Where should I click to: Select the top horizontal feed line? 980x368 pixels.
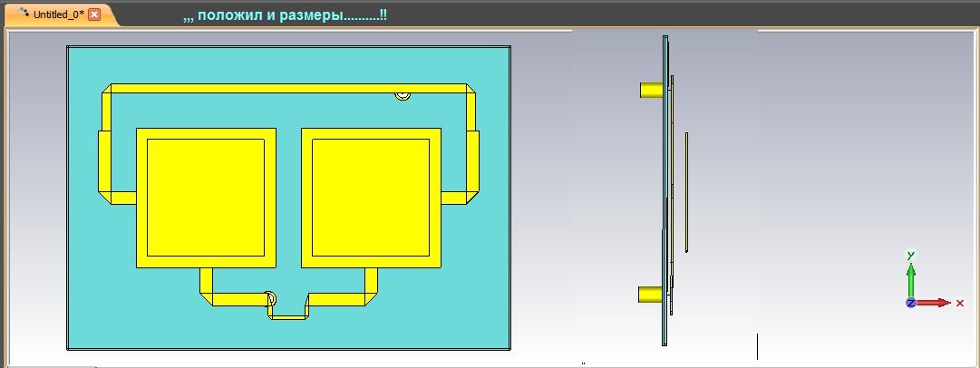point(289,88)
